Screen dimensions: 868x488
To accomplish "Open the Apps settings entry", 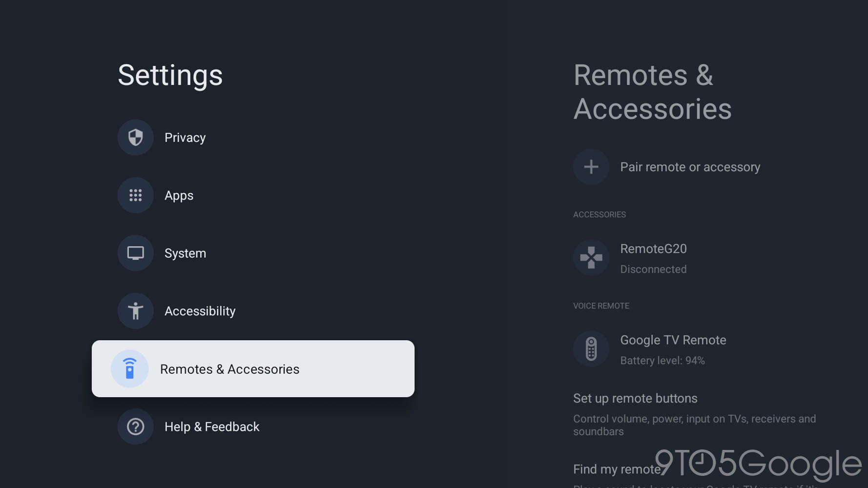I will pos(179,195).
